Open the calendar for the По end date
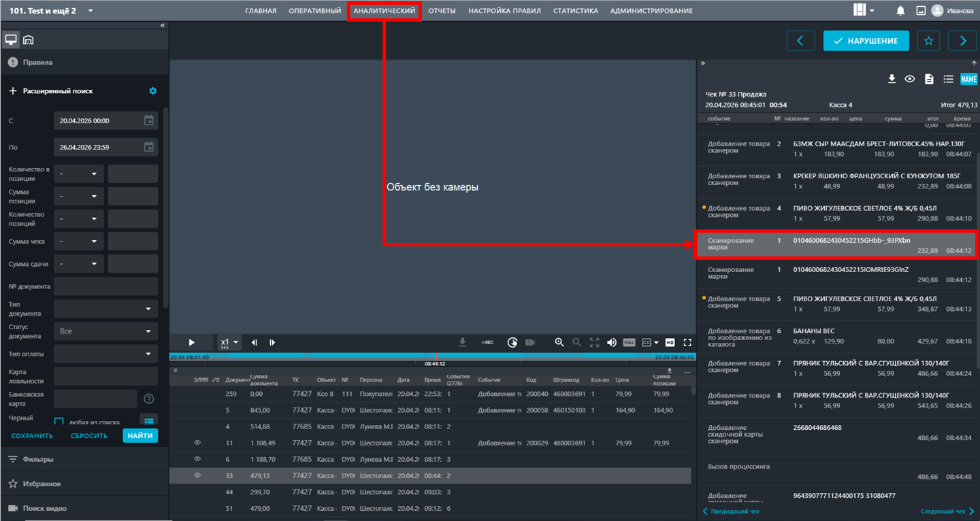The height and width of the screenshot is (521, 980). tap(149, 147)
